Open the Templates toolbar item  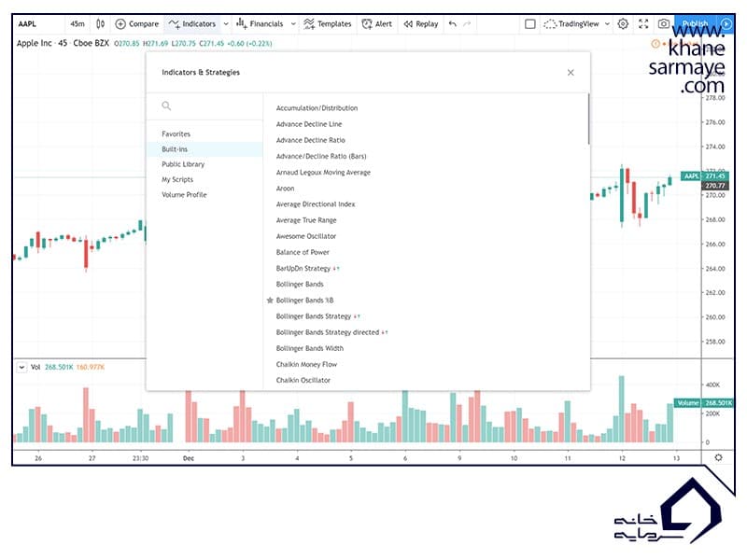(328, 24)
